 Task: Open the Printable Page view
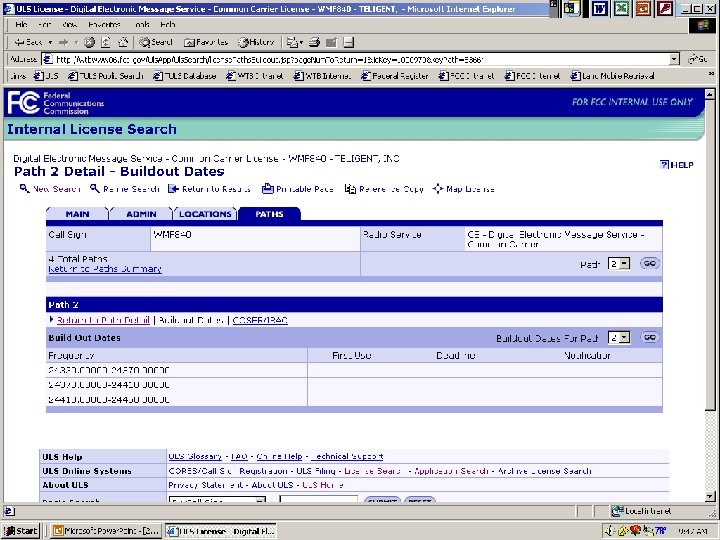298,189
